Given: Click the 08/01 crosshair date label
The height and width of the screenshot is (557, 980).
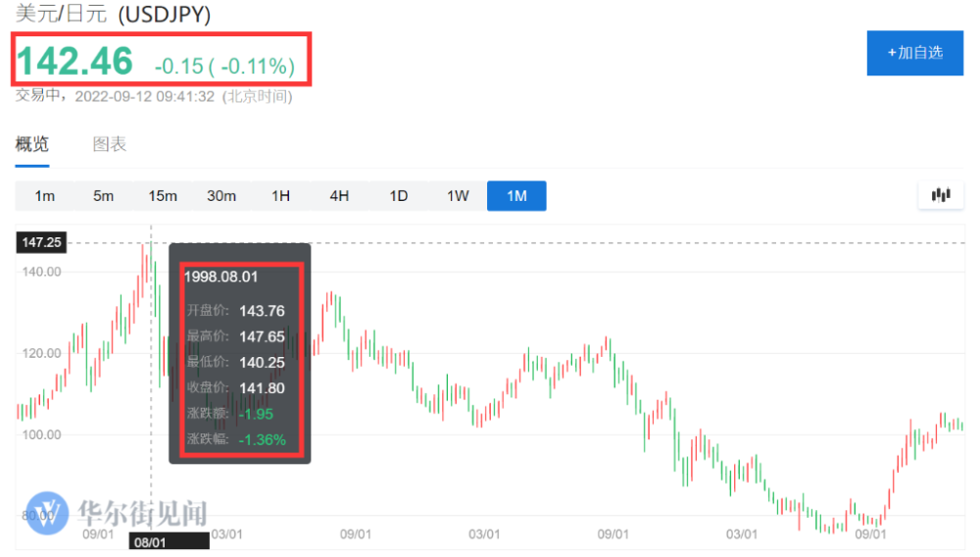Looking at the screenshot, I should [x=150, y=541].
